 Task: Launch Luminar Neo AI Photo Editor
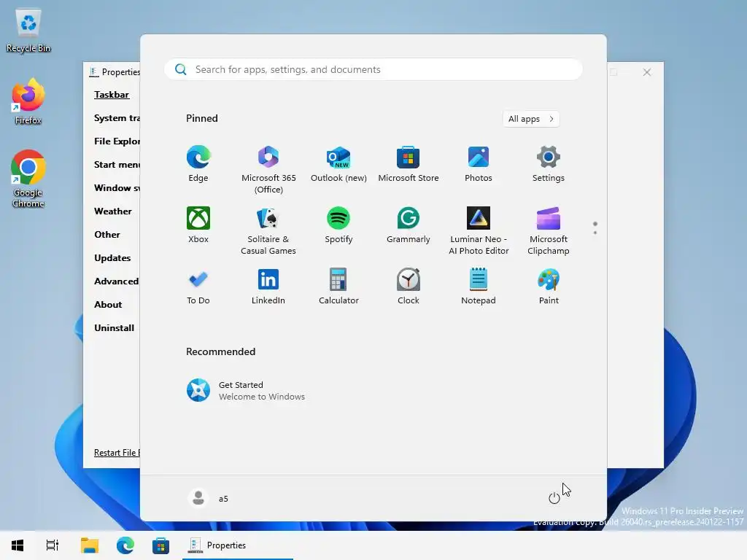coord(479,231)
